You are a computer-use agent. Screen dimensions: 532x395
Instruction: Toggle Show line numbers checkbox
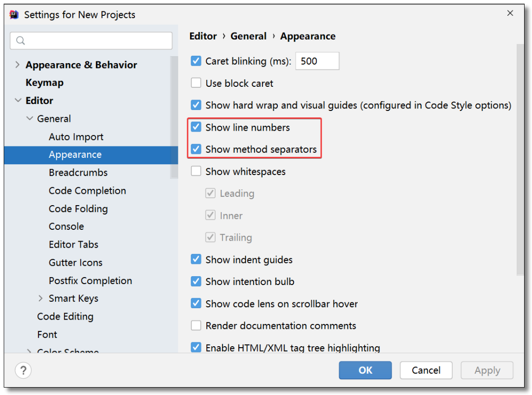coord(196,127)
